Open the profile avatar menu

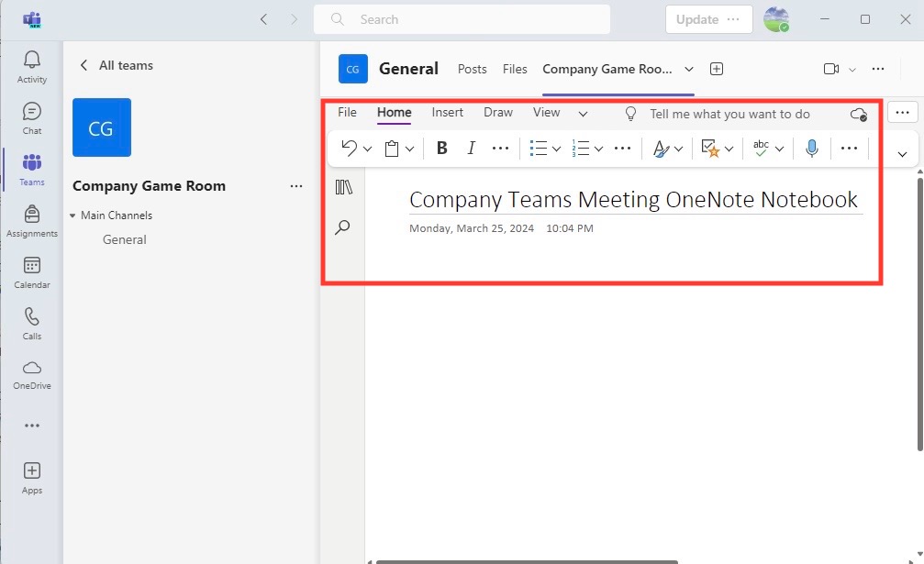[x=776, y=19]
